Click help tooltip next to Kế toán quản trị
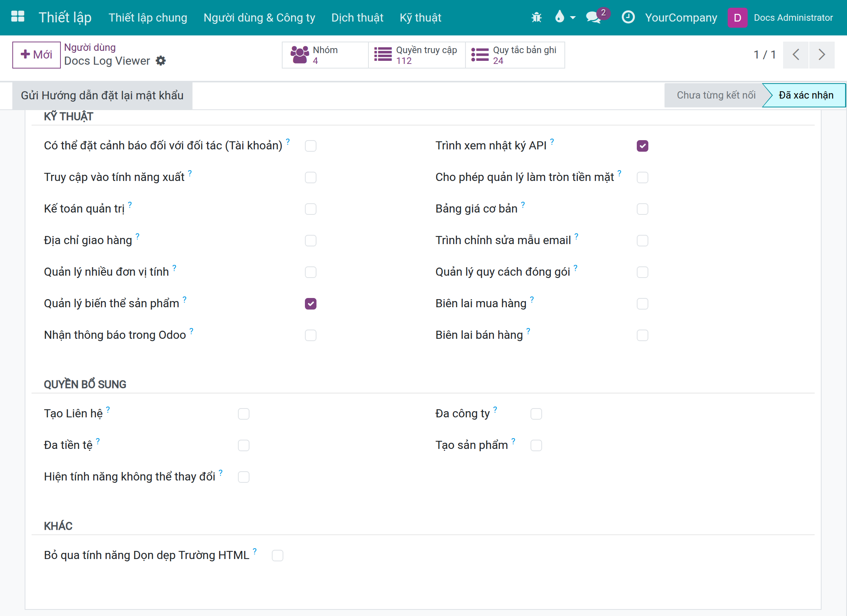This screenshot has width=847, height=616. click(x=130, y=204)
